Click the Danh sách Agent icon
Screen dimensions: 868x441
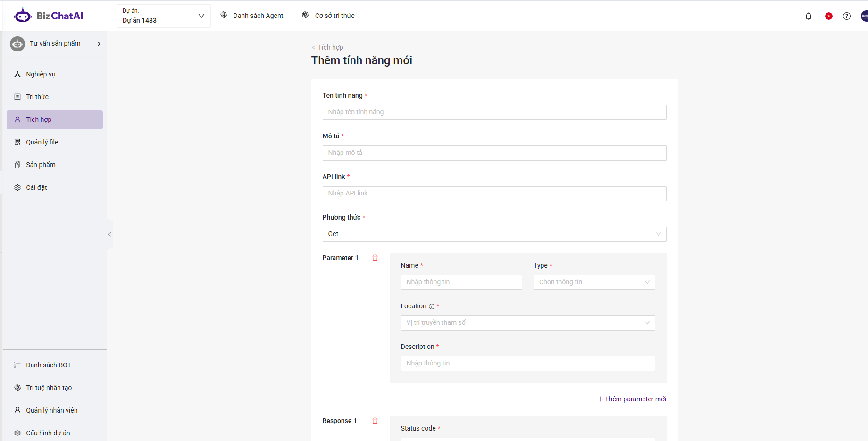pos(224,15)
